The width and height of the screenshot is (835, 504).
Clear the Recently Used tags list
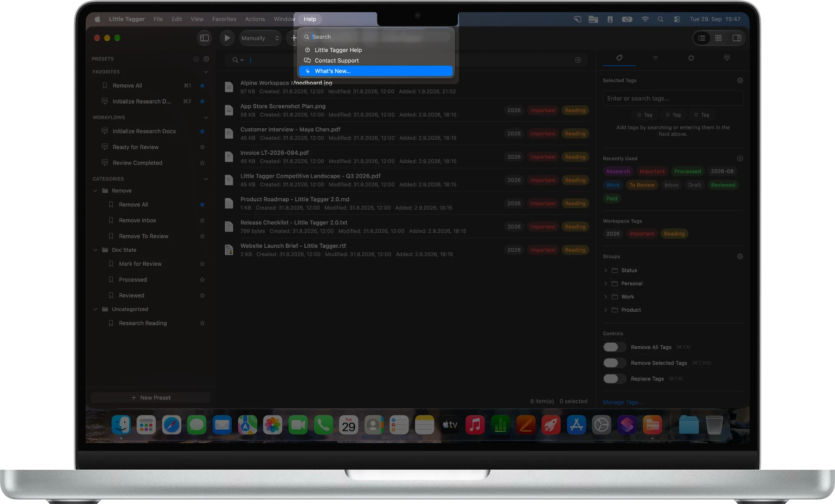pyautogui.click(x=740, y=158)
